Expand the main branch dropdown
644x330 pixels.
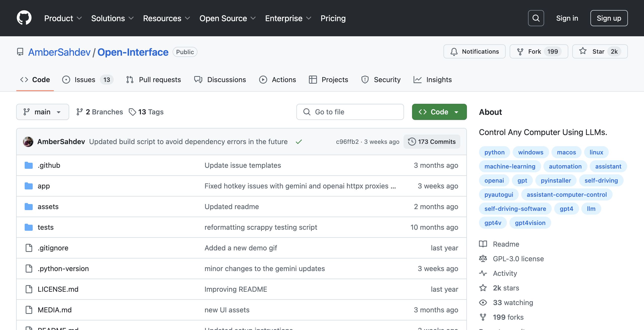tap(43, 112)
